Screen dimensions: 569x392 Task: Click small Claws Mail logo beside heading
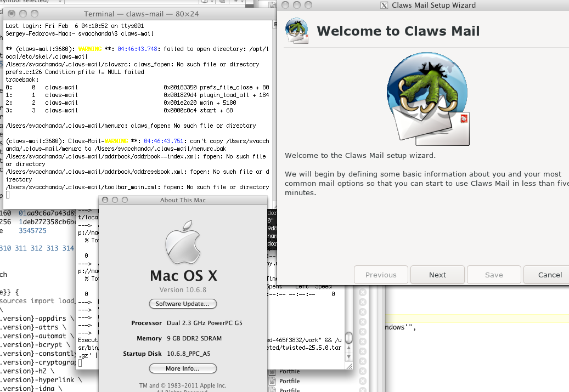point(297,31)
